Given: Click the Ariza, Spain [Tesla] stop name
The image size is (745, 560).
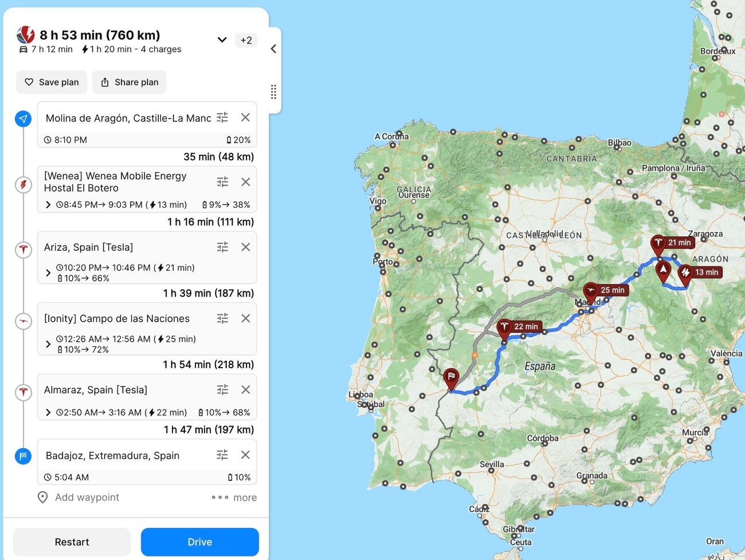Looking at the screenshot, I should point(89,247).
